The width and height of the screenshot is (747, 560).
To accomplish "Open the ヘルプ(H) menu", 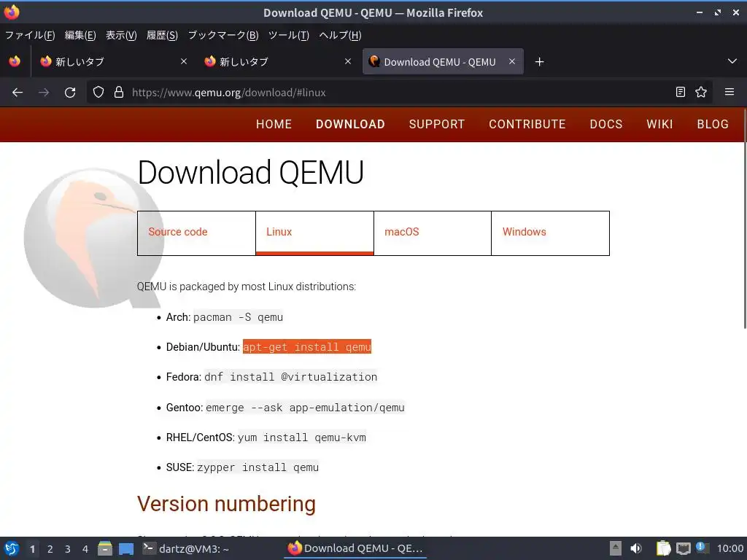I will click(340, 35).
